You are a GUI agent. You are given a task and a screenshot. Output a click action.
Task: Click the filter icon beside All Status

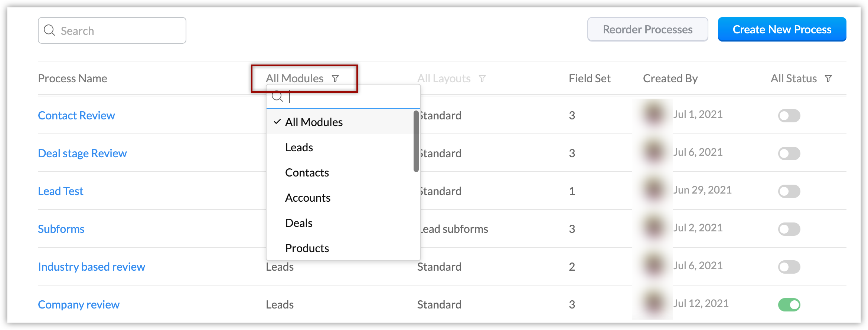pyautogui.click(x=828, y=79)
